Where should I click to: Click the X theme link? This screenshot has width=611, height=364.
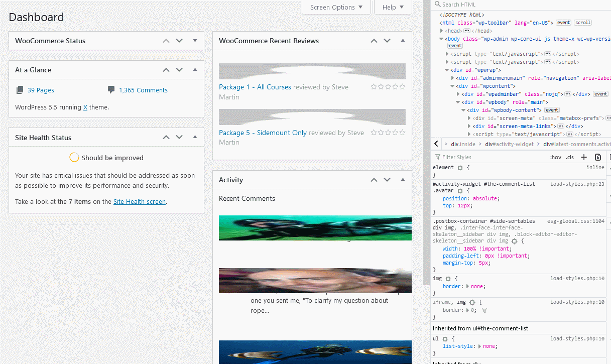pyautogui.click(x=85, y=107)
